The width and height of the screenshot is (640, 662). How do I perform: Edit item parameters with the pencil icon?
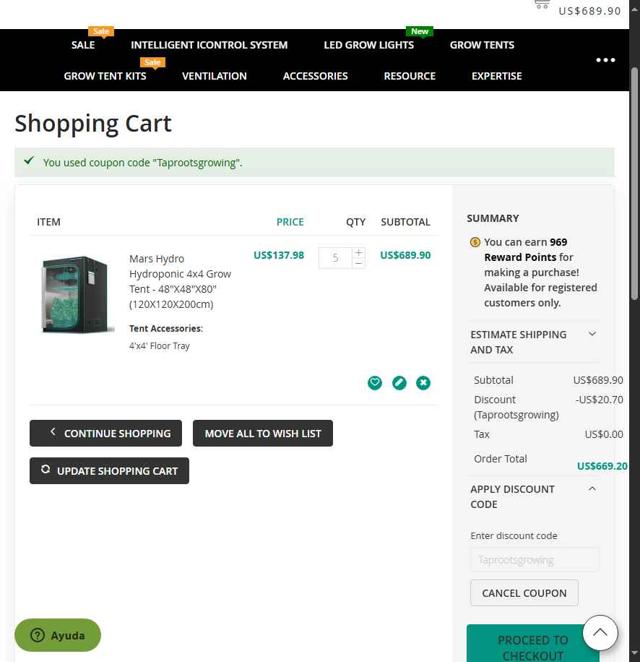tap(399, 383)
